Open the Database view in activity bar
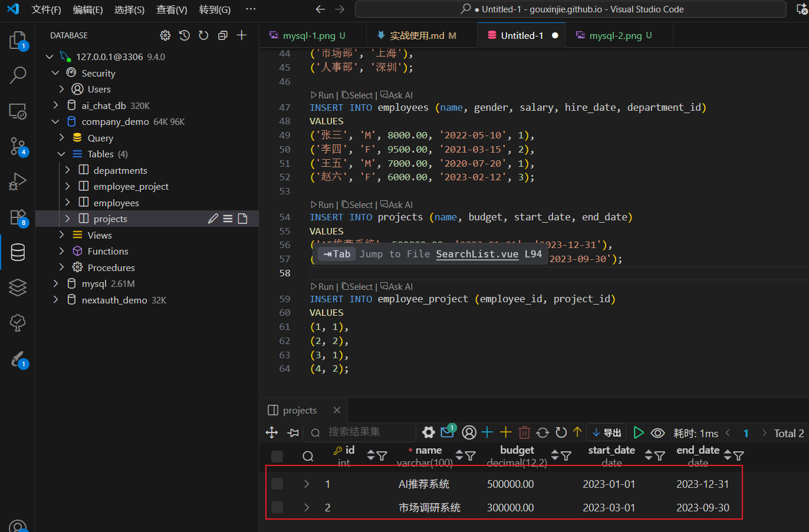The width and height of the screenshot is (809, 532). point(18,252)
